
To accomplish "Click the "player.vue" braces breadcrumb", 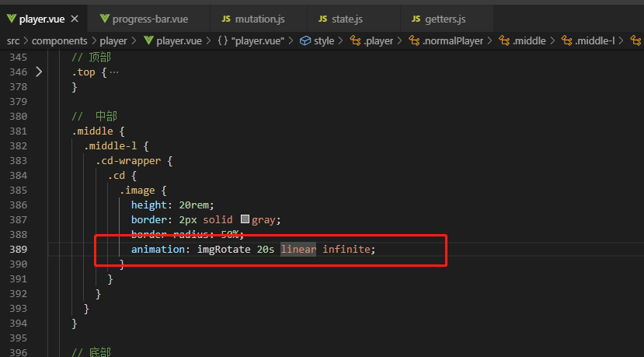I will (257, 40).
